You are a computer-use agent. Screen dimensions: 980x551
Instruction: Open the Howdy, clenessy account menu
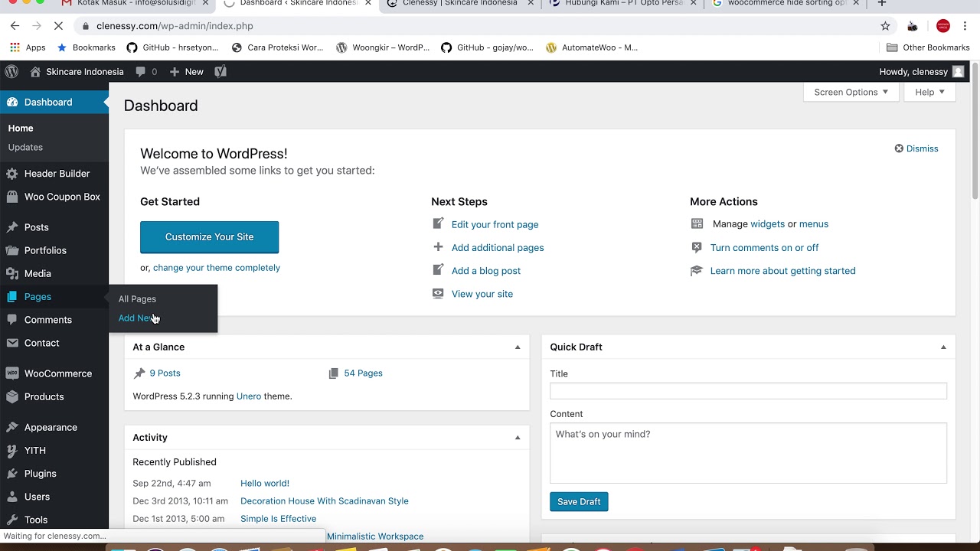[x=922, y=71]
